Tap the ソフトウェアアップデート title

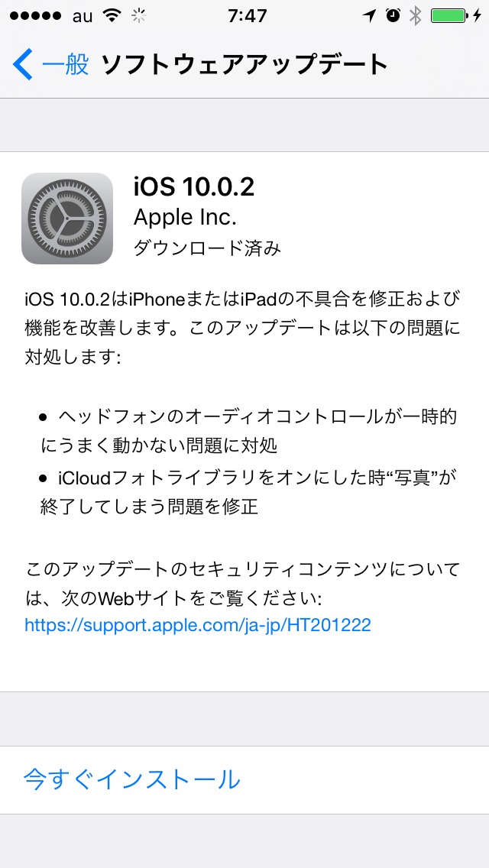pyautogui.click(x=244, y=65)
